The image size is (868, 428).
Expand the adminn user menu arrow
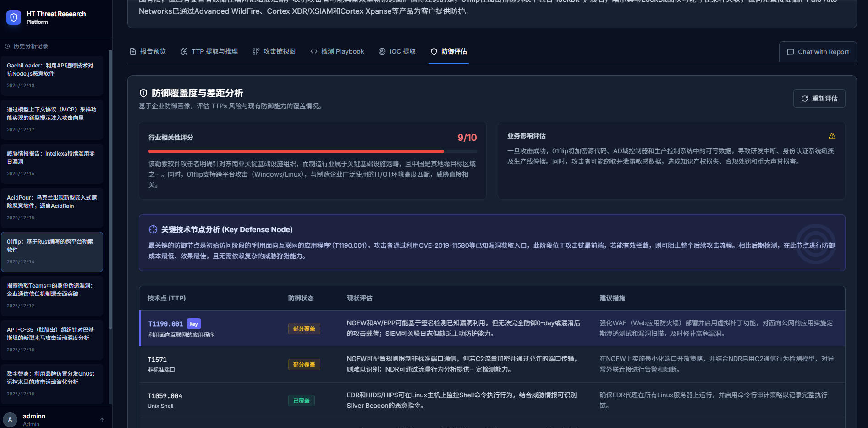point(102,419)
